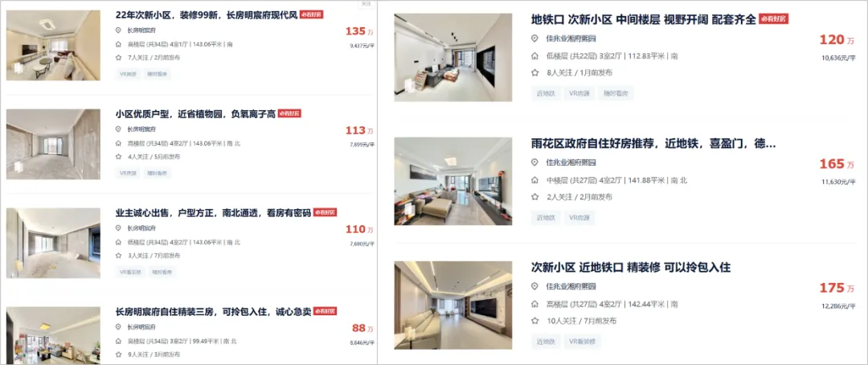The image size is (868, 365).
Task: Click star icon beside 8人关注
Action: tap(534, 72)
